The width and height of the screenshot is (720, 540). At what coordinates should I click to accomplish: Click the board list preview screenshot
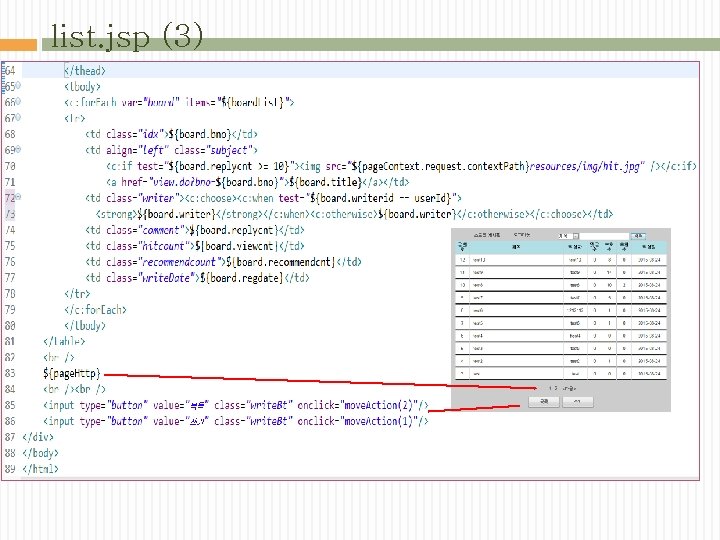[x=561, y=320]
